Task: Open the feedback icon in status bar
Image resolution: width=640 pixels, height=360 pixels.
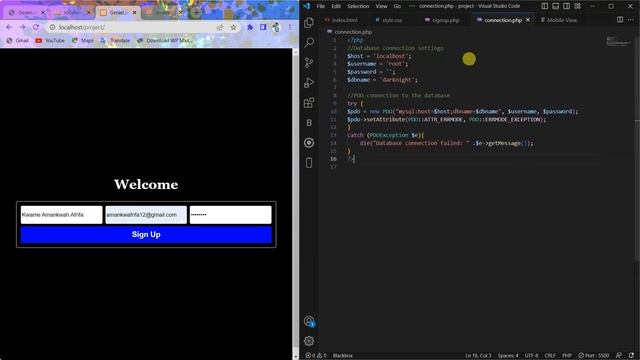Action: point(619,356)
